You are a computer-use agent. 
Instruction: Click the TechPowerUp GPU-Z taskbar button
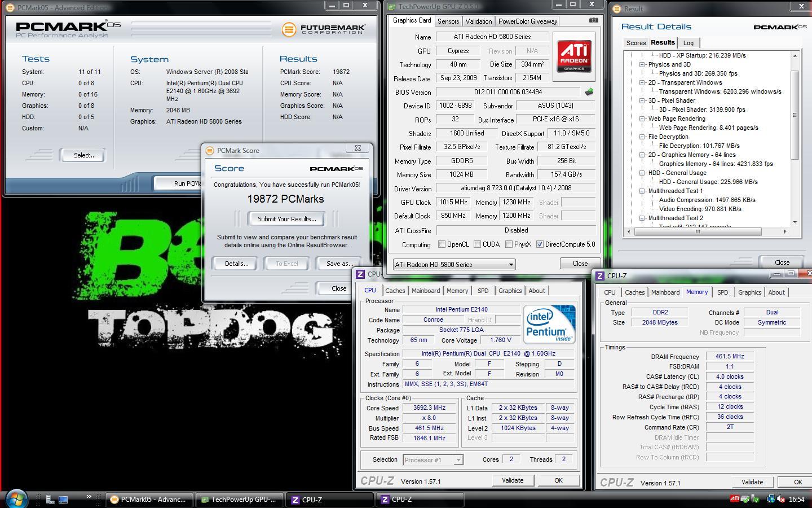[x=239, y=500]
